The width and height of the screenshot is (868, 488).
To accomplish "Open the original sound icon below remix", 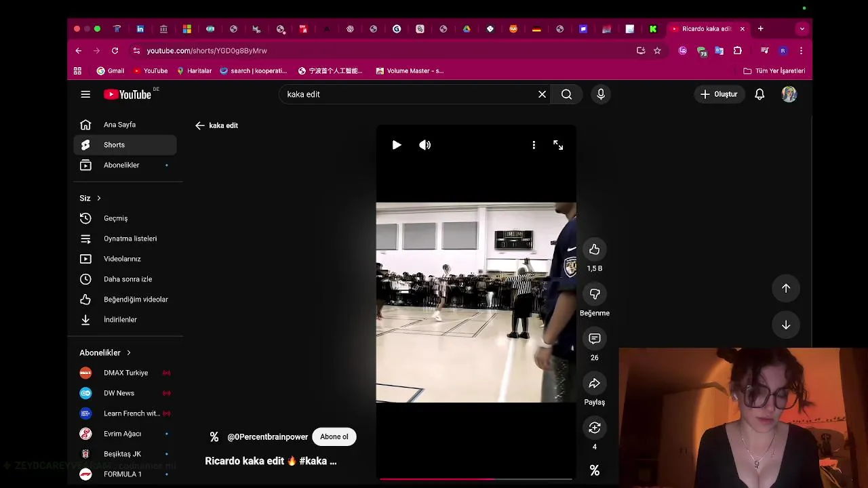I will (595, 470).
